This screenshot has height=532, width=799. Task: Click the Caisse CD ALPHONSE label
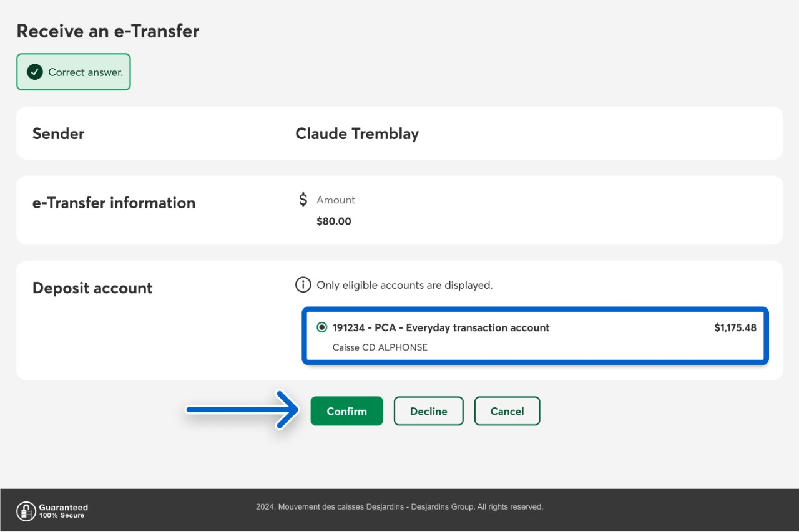pyautogui.click(x=380, y=347)
